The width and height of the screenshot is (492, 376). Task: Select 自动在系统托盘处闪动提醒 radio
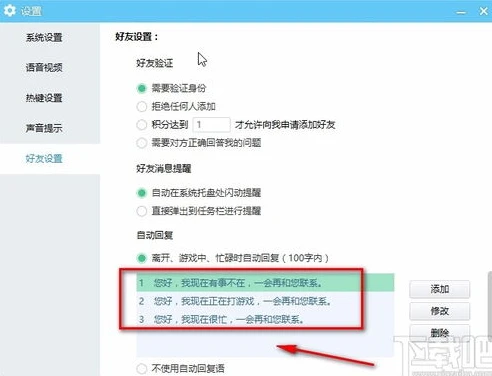pyautogui.click(x=142, y=193)
